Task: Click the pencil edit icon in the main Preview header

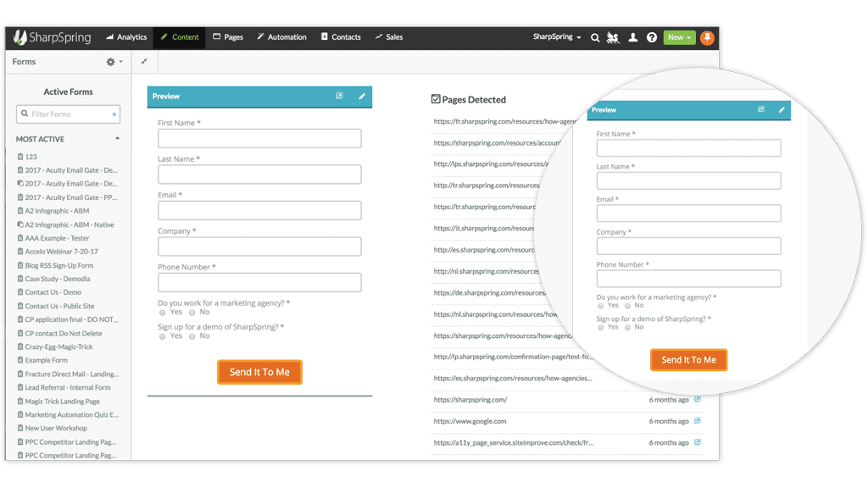Action: pos(362,97)
